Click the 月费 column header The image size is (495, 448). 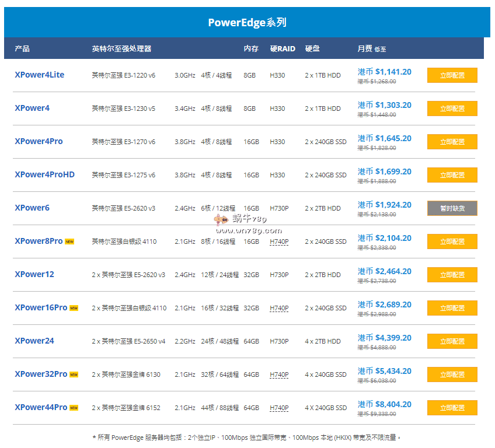click(365, 49)
